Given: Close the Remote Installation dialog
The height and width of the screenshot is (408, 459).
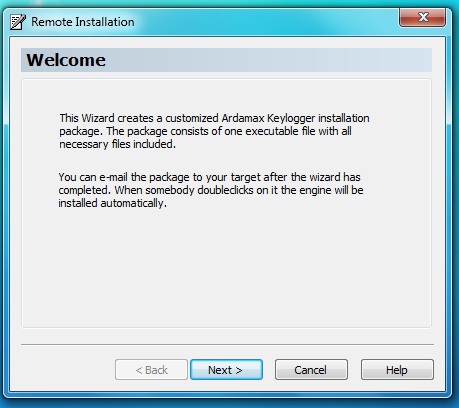Looking at the screenshot, I should tap(422, 17).
